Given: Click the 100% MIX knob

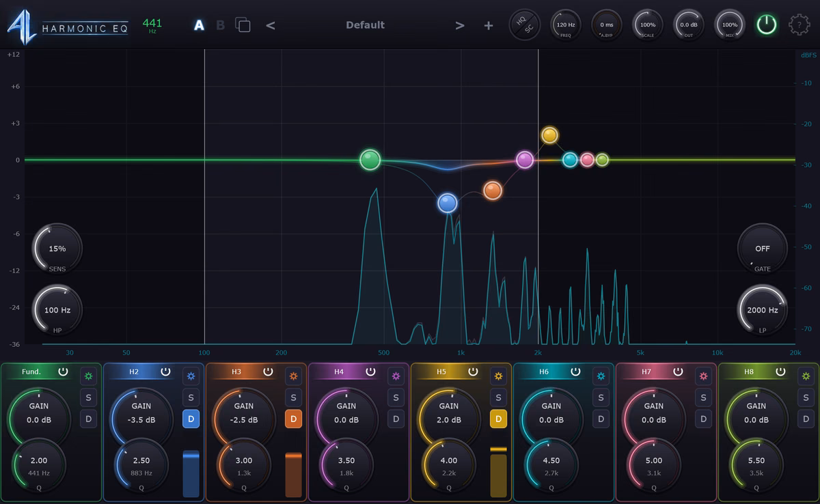Looking at the screenshot, I should (730, 25).
